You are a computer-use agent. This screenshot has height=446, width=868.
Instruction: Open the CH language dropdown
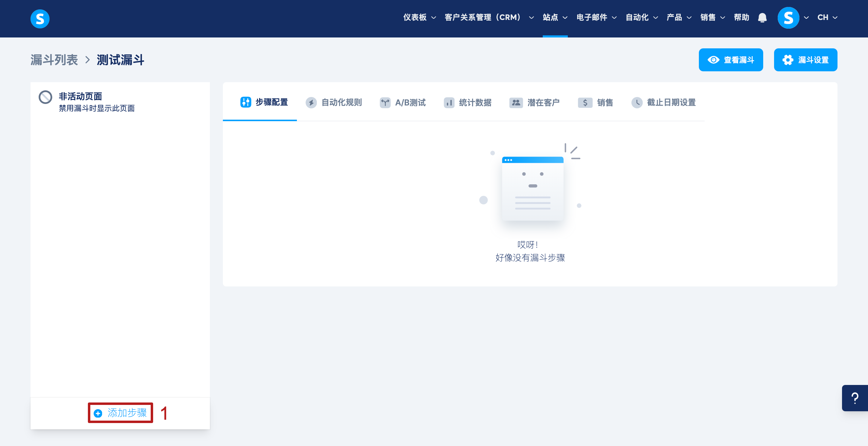tap(827, 18)
